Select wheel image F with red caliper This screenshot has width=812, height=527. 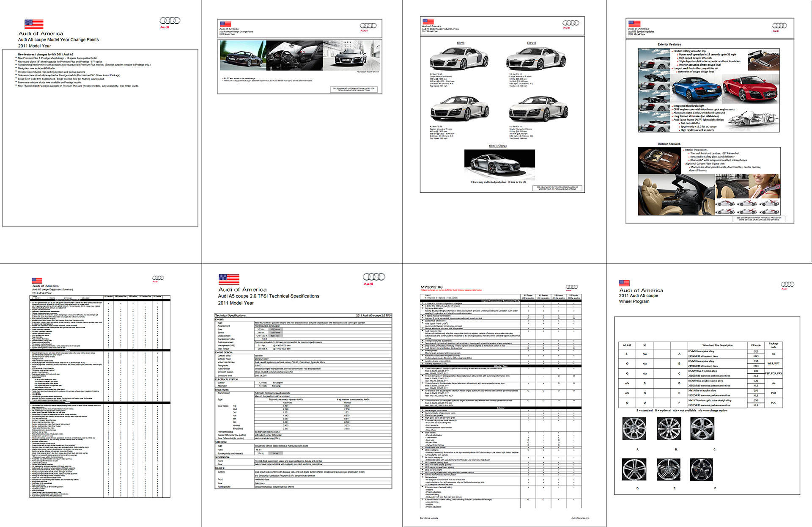[x=702, y=469]
